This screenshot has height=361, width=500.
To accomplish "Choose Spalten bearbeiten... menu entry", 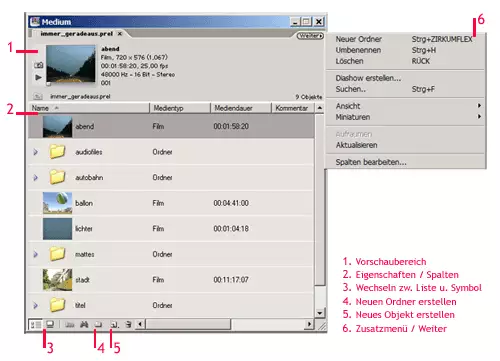I will (405, 162).
